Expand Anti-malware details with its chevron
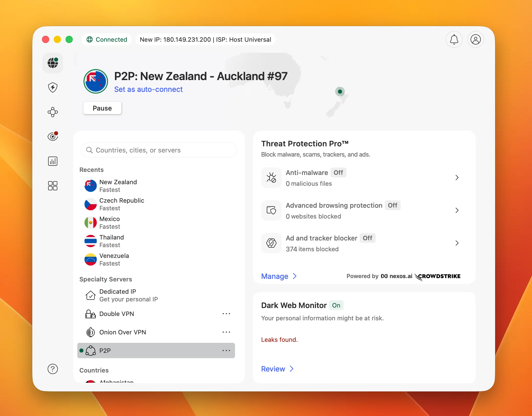Image resolution: width=532 pixels, height=416 pixels. pos(457,178)
